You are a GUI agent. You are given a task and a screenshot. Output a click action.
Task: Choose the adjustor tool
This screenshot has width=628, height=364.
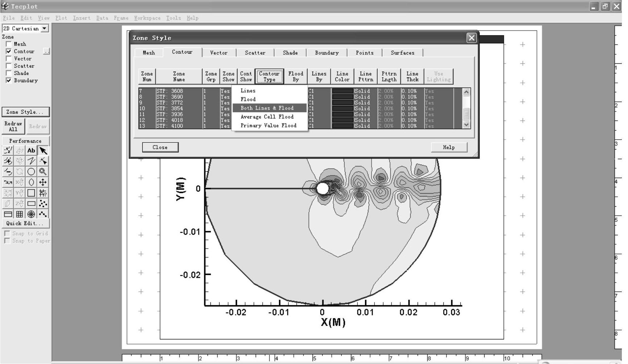[43, 161]
